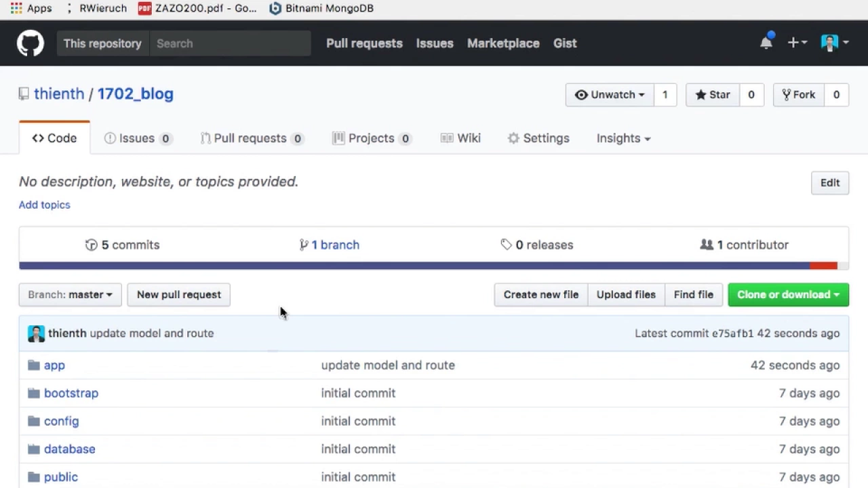Click the public row folder icon

point(34,476)
